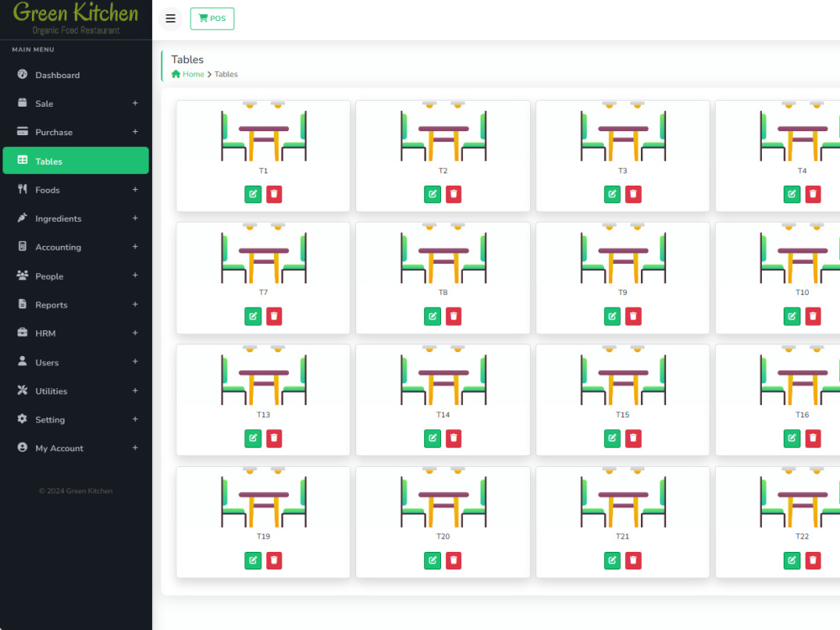Delete table T22
This screenshot has width=840, height=630.
pos(812,560)
